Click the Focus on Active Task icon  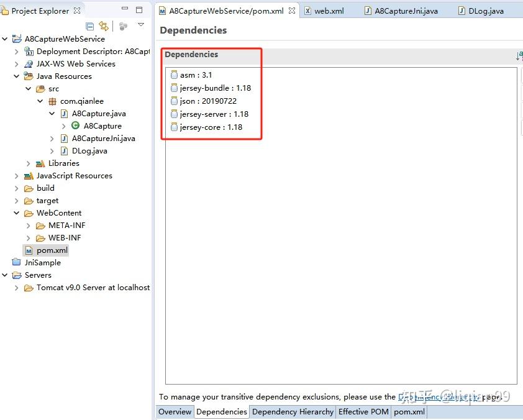point(124,26)
